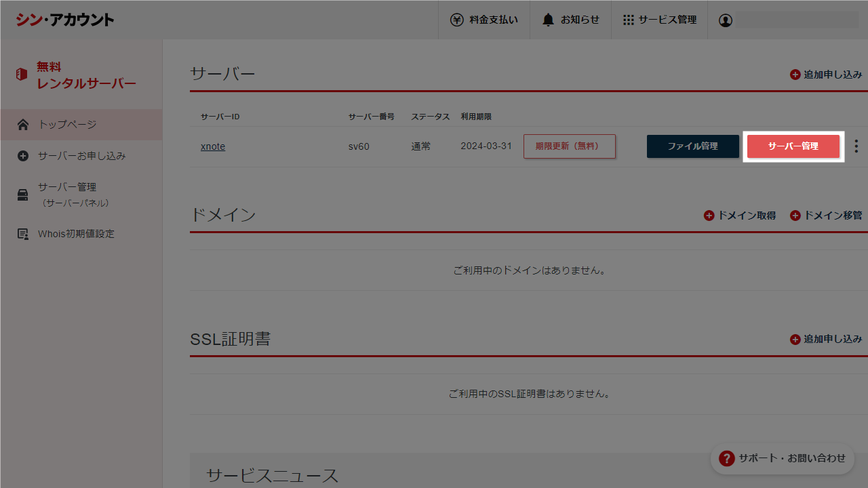
Task: Click the ファイル管理 button
Action: tap(693, 146)
